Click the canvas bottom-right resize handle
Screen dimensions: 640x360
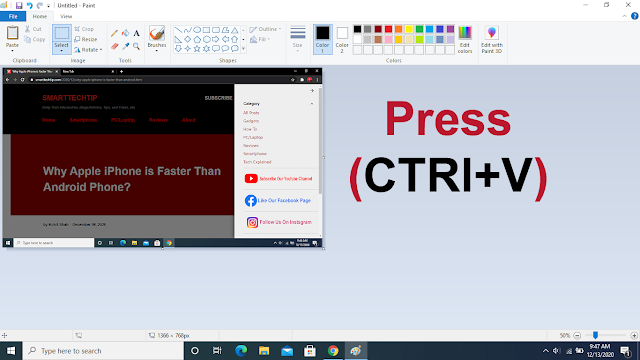(x=324, y=249)
